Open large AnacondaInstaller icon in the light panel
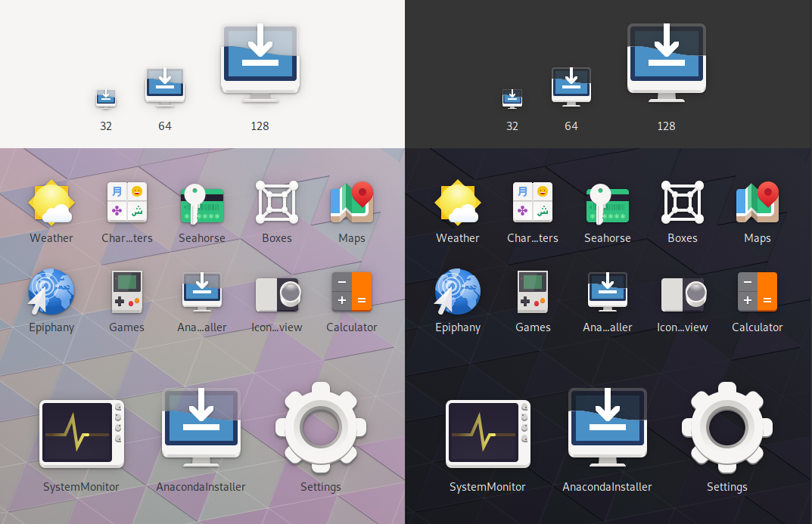The height and width of the screenshot is (524, 812). 201,427
